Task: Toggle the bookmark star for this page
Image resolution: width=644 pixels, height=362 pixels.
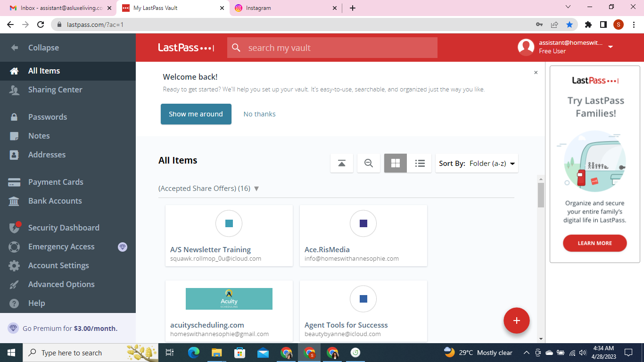Action: coord(570,25)
